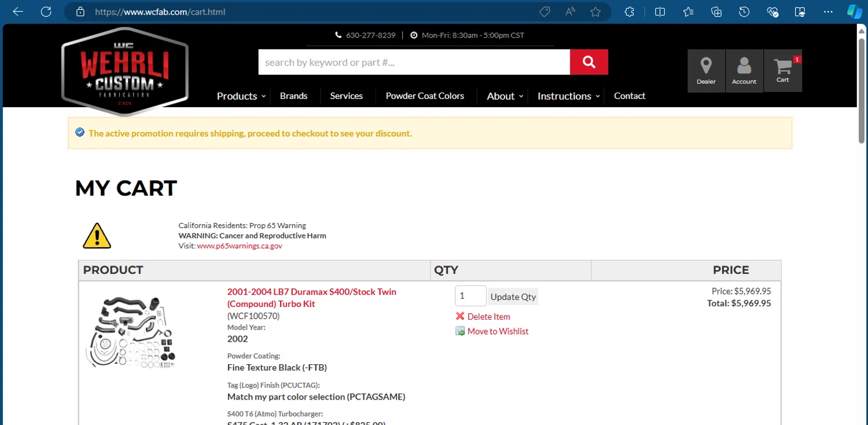View site information via the padlock icon
The image size is (868, 425).
[80, 12]
